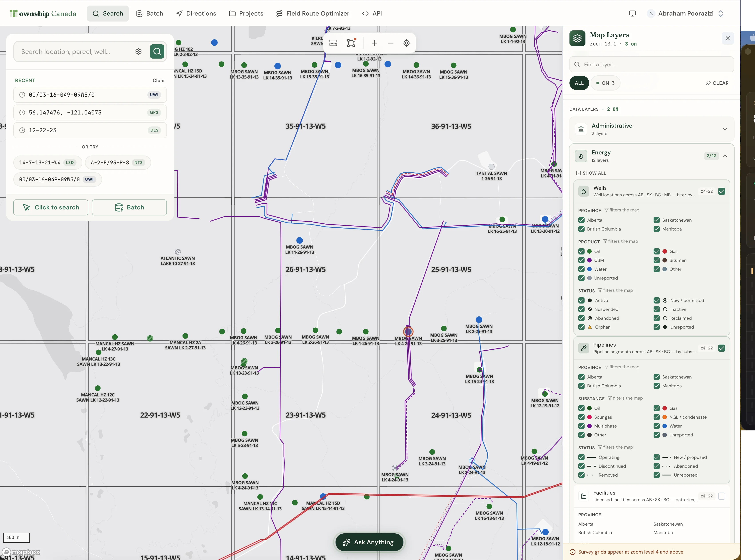755x560 pixels.
Task: Click the Facilities factory layer icon
Action: click(x=583, y=496)
